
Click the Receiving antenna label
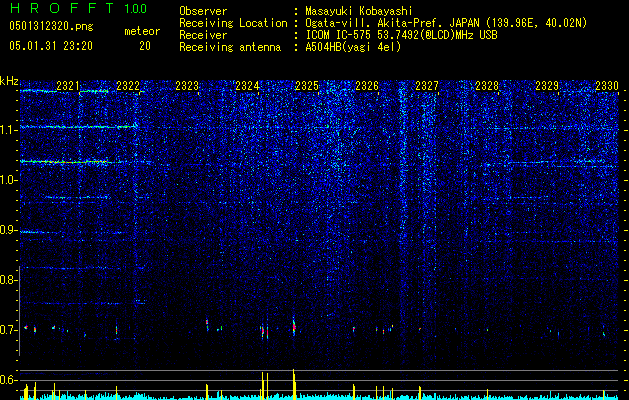click(230, 47)
